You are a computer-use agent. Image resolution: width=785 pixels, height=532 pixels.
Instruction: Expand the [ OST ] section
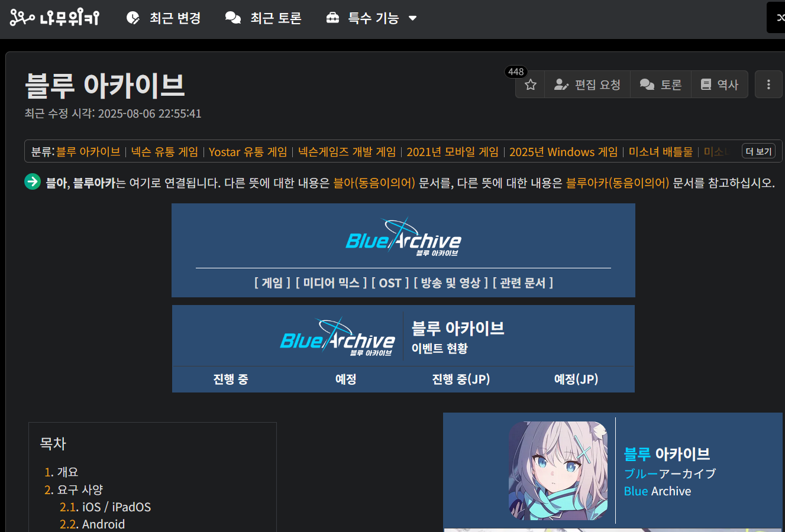pos(390,283)
